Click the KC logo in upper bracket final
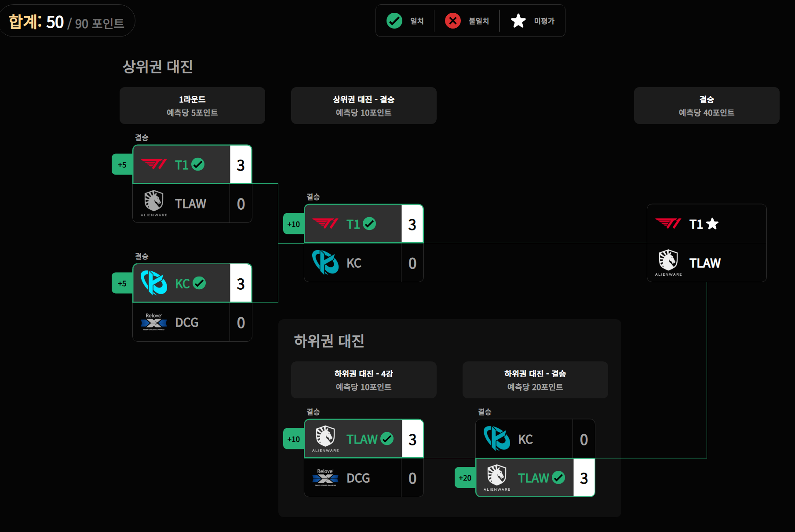The width and height of the screenshot is (795, 532). coord(325,262)
